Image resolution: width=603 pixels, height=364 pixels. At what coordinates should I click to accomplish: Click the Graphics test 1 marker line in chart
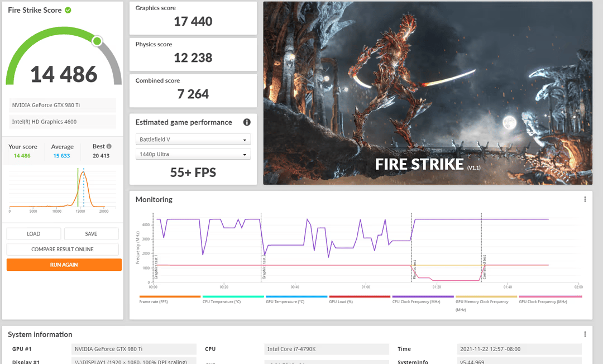point(153,247)
